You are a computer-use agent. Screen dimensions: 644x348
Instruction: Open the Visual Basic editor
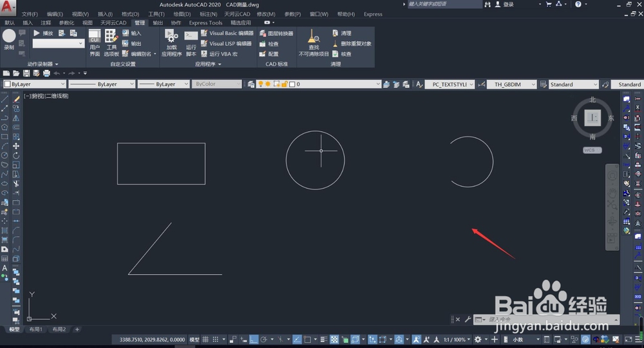coord(227,33)
